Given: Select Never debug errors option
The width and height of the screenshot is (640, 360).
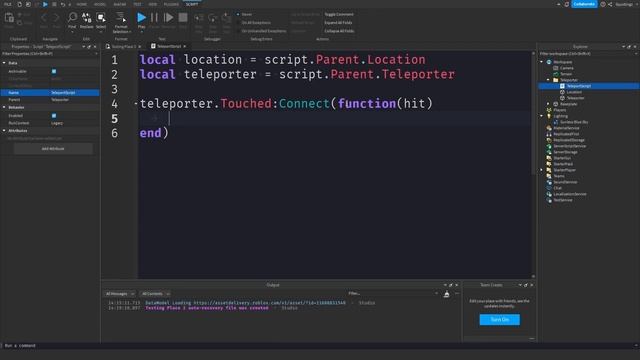Looking at the screenshot, I should point(244,14).
